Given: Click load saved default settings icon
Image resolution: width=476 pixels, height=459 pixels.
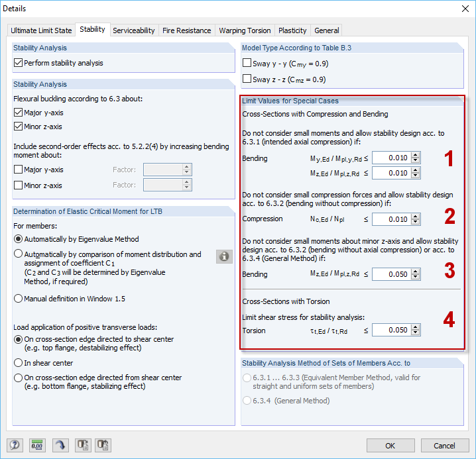Looking at the screenshot, I should click(x=103, y=445).
